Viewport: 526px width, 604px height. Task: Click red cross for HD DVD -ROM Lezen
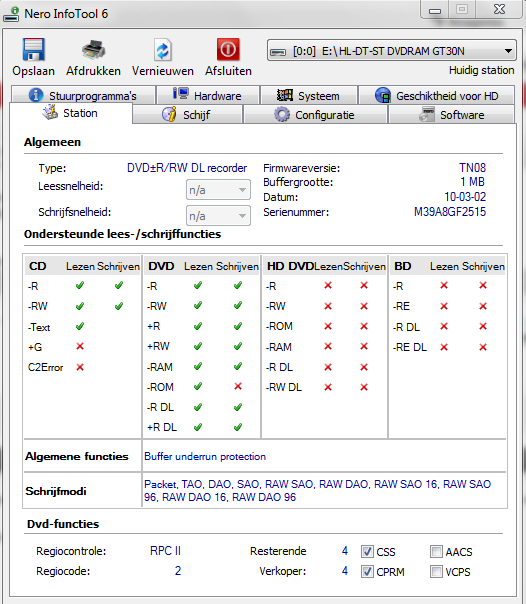point(328,326)
